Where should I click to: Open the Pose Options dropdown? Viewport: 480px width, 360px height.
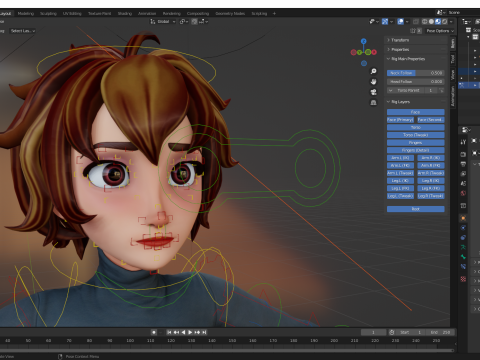(x=440, y=31)
